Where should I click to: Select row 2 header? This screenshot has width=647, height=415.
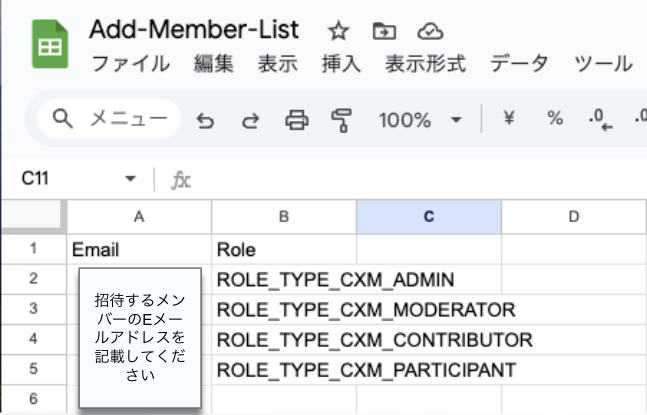coord(33,279)
